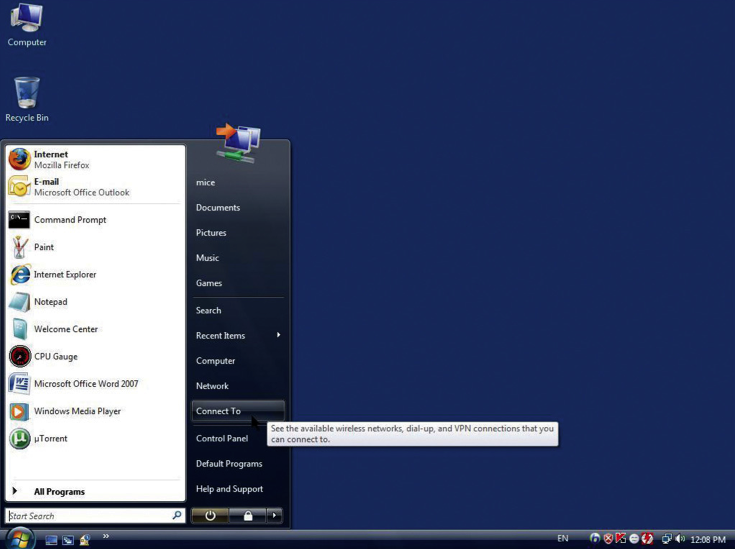The height and width of the screenshot is (549, 735).
Task: Click the Show Desktop quick launch icon
Action: point(52,540)
